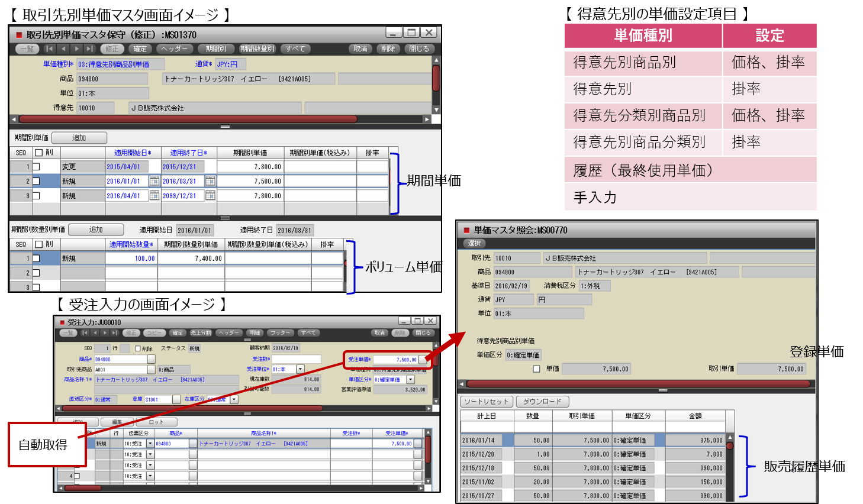Go to last record in 取引先別単価マスタ保守 window
The height and width of the screenshot is (504, 863).
point(90,49)
